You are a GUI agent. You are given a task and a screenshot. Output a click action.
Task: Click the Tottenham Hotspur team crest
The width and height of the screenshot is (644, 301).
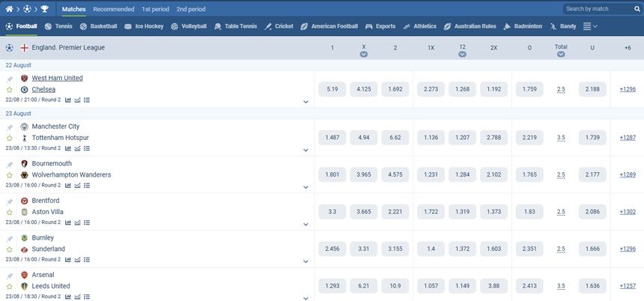(x=24, y=138)
